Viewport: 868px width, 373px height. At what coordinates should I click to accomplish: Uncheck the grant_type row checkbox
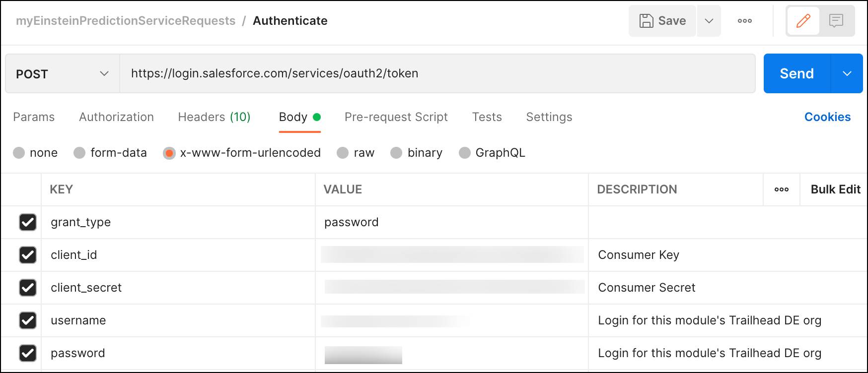point(28,222)
